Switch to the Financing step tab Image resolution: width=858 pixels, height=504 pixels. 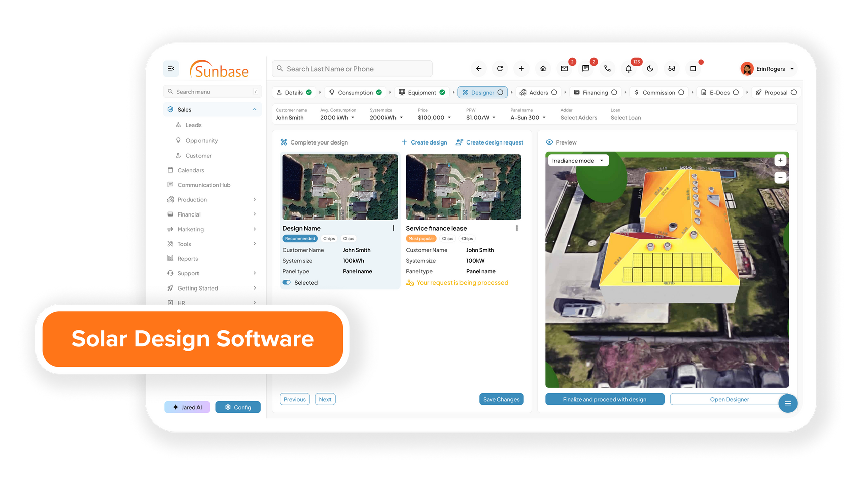click(x=595, y=92)
